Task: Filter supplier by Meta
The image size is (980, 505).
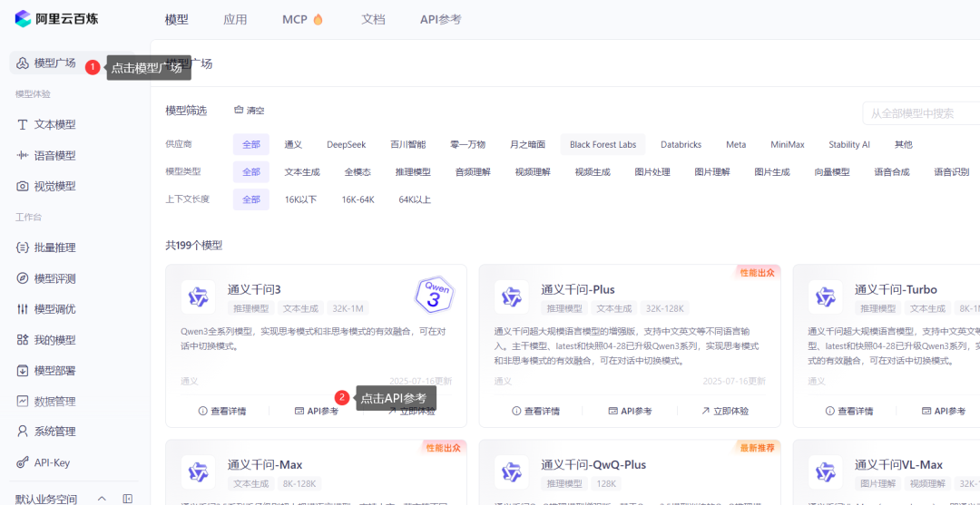Action: pyautogui.click(x=736, y=144)
